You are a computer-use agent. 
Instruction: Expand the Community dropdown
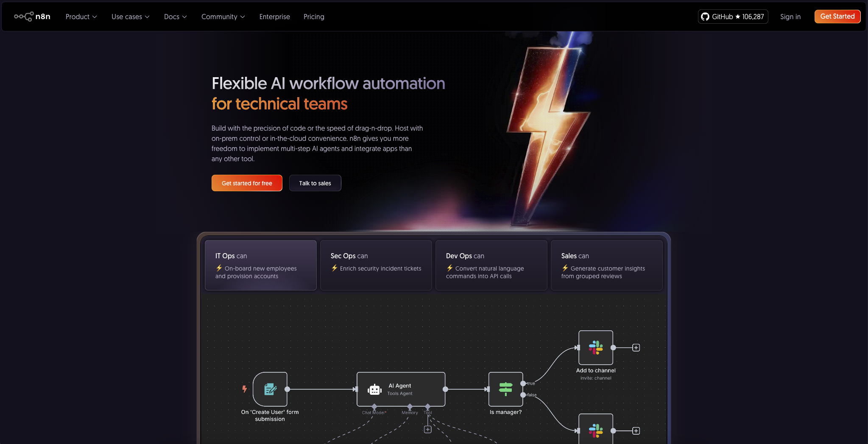223,17
